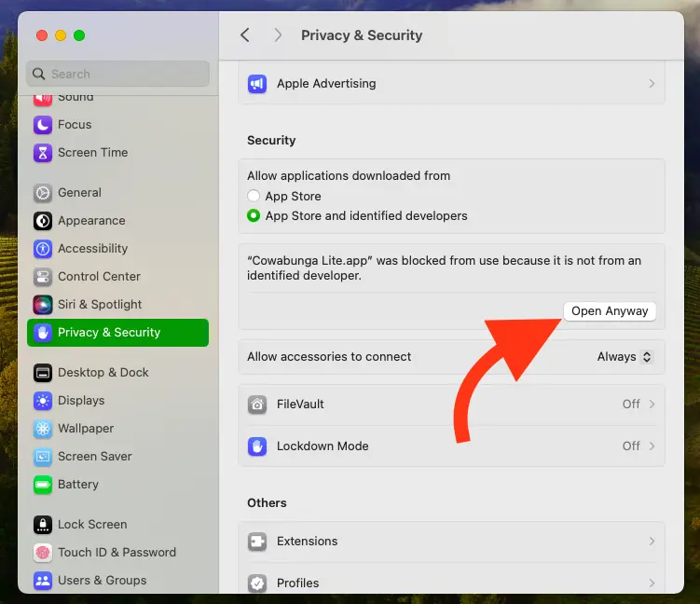Click the Battery icon in sidebar
The width and height of the screenshot is (700, 604).
[43, 485]
